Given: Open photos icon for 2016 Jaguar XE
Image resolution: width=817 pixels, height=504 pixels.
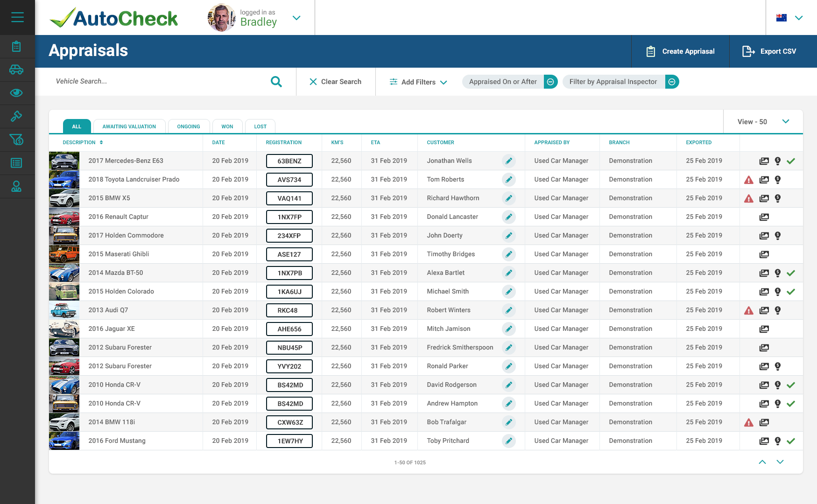Looking at the screenshot, I should point(764,329).
